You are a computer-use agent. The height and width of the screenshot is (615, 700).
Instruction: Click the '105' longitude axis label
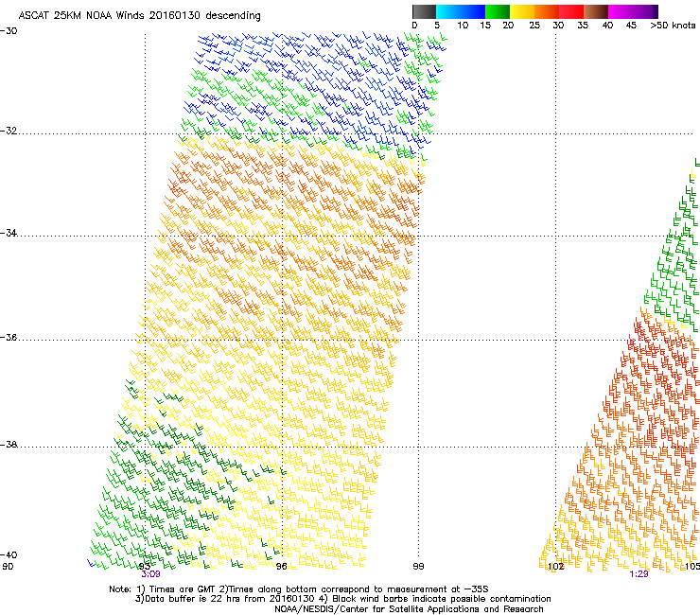[x=692, y=567]
